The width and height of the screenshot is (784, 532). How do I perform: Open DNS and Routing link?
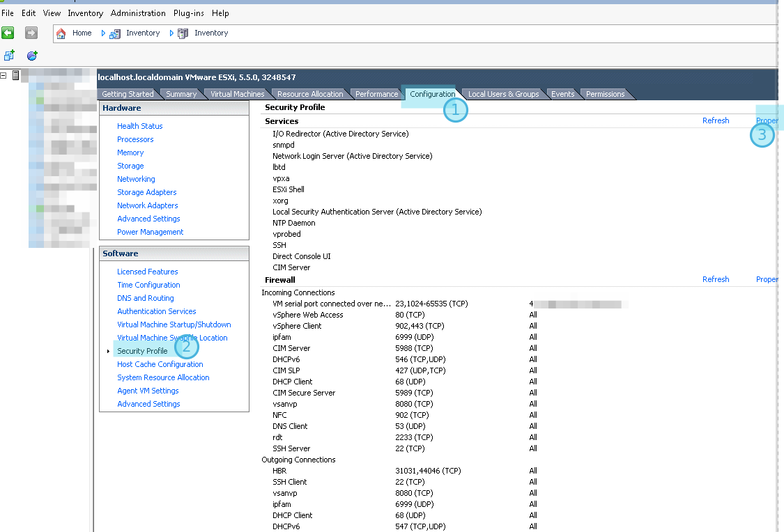(146, 298)
